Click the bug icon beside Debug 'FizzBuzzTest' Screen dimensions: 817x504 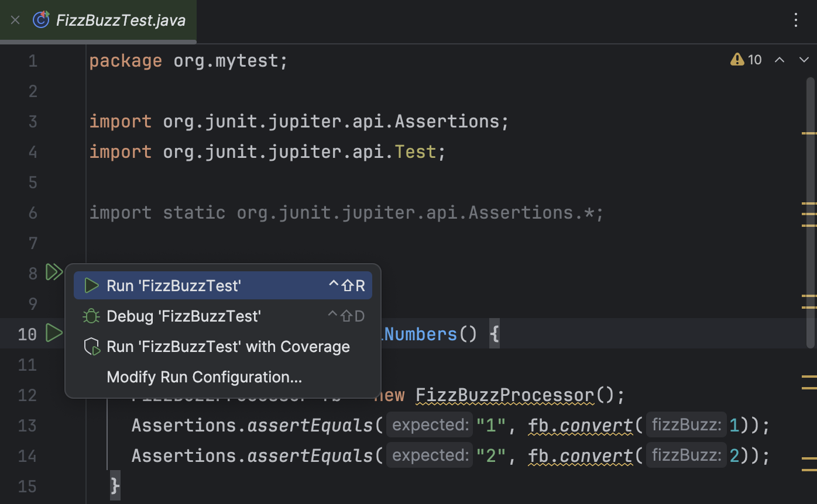[91, 316]
